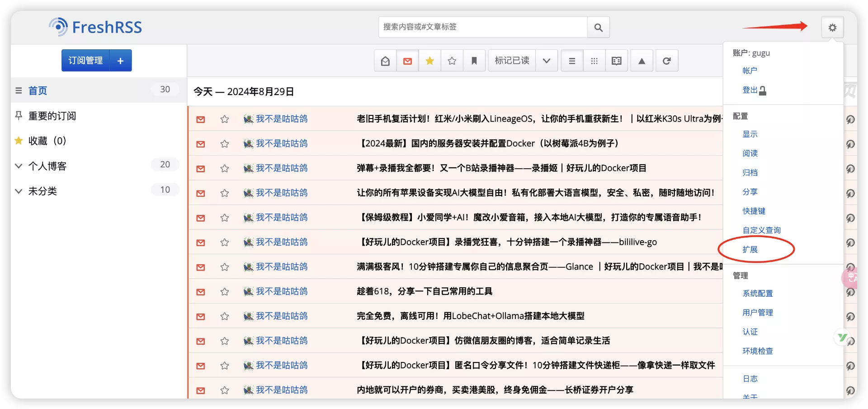Open 系统配置 under 管理
Viewport: 868px width, 409px height.
point(757,293)
